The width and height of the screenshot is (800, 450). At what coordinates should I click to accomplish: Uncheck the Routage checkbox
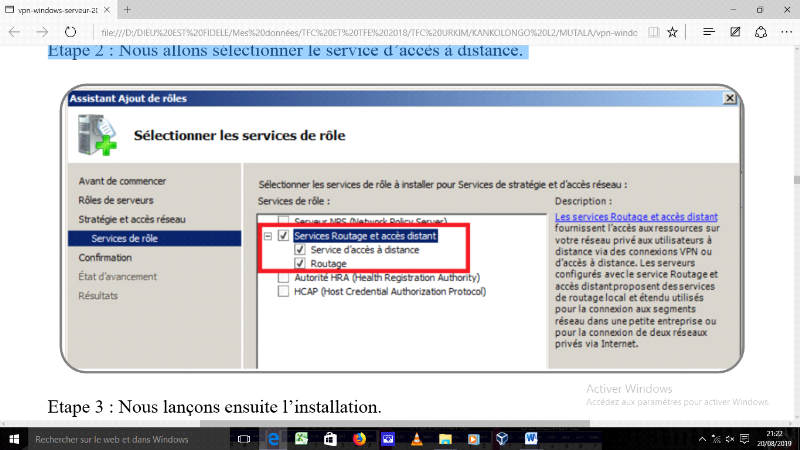point(299,263)
